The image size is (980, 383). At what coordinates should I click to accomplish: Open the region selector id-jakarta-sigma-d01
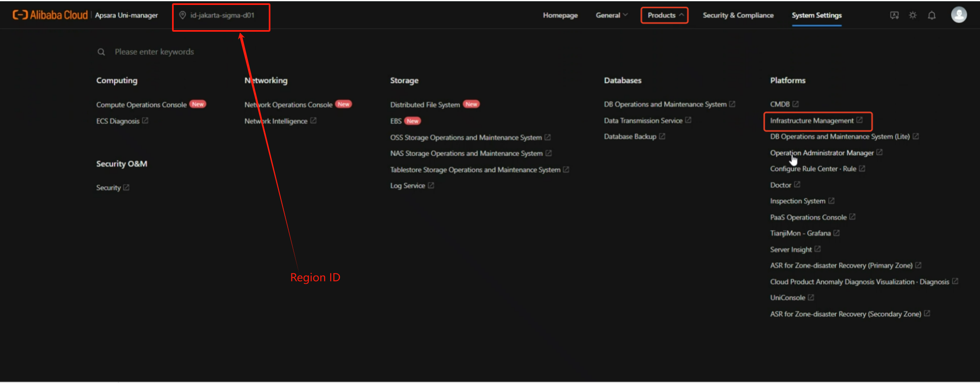pyautogui.click(x=217, y=15)
